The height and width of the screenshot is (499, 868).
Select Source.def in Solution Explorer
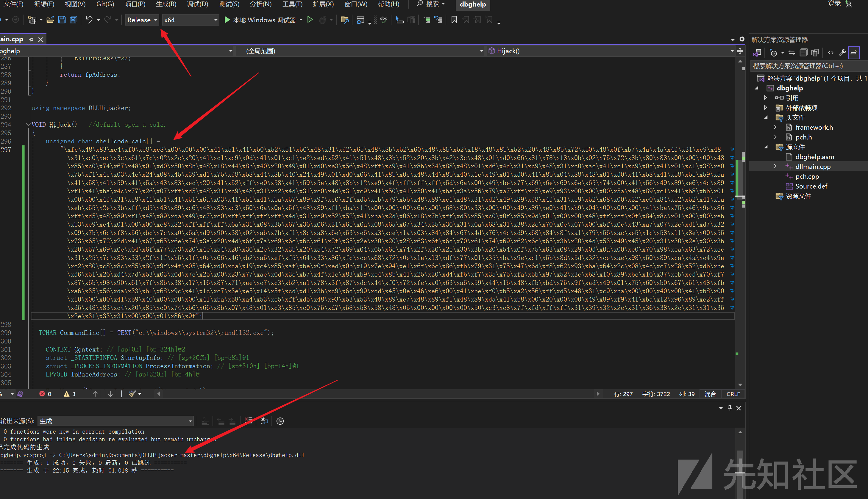(811, 186)
